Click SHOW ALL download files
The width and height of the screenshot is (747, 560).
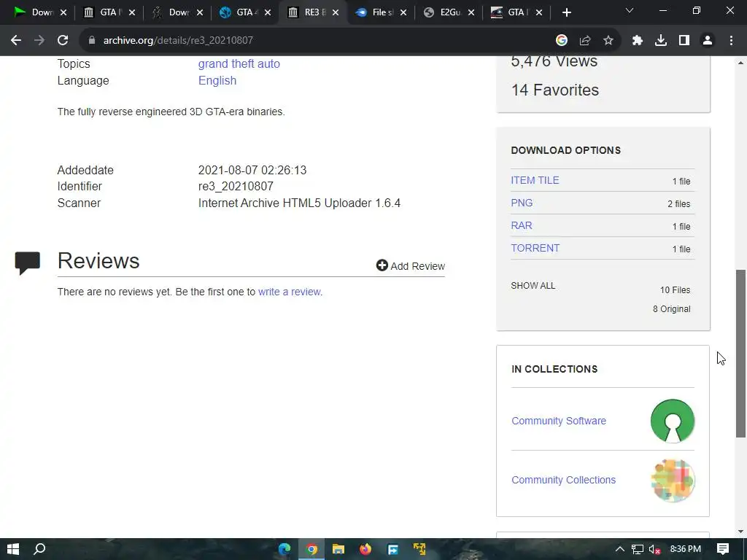point(533,286)
